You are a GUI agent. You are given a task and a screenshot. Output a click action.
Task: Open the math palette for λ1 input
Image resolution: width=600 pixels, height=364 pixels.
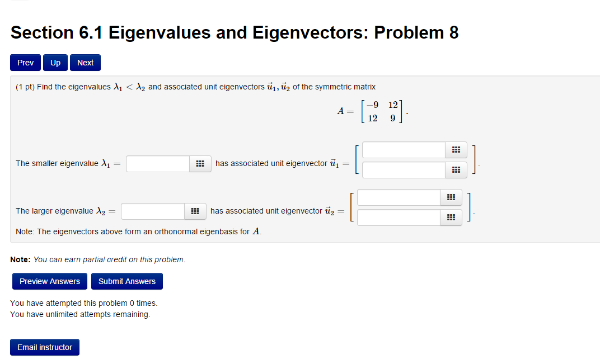tap(200, 163)
